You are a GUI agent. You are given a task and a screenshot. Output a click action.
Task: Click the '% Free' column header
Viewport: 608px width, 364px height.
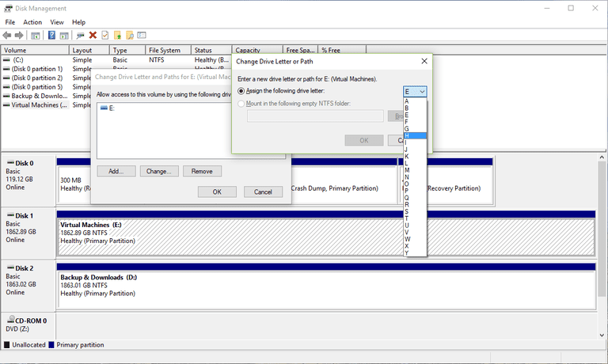coord(342,50)
